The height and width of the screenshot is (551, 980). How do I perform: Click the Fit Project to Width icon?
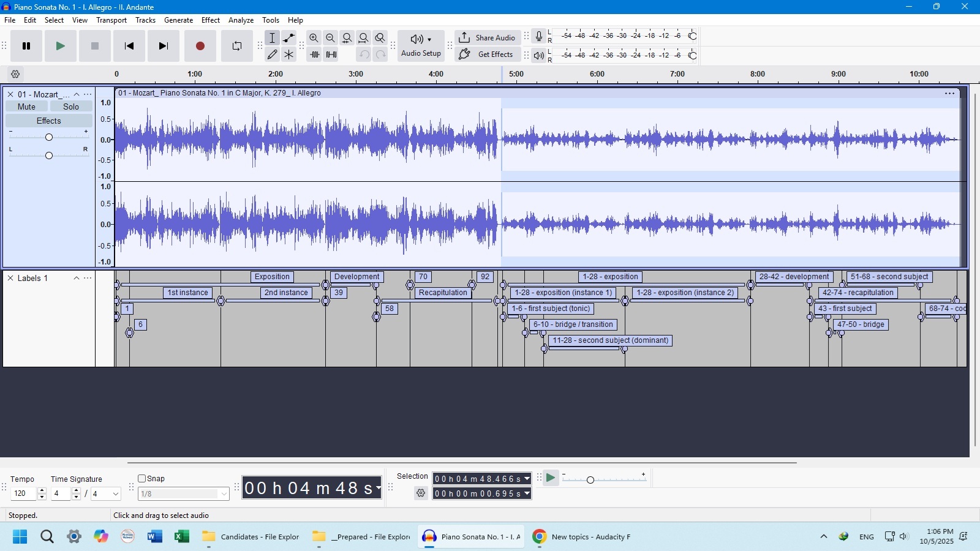click(363, 38)
